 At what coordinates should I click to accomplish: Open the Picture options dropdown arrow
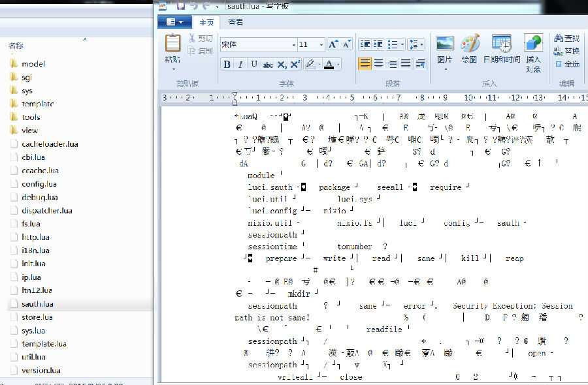[445, 69]
